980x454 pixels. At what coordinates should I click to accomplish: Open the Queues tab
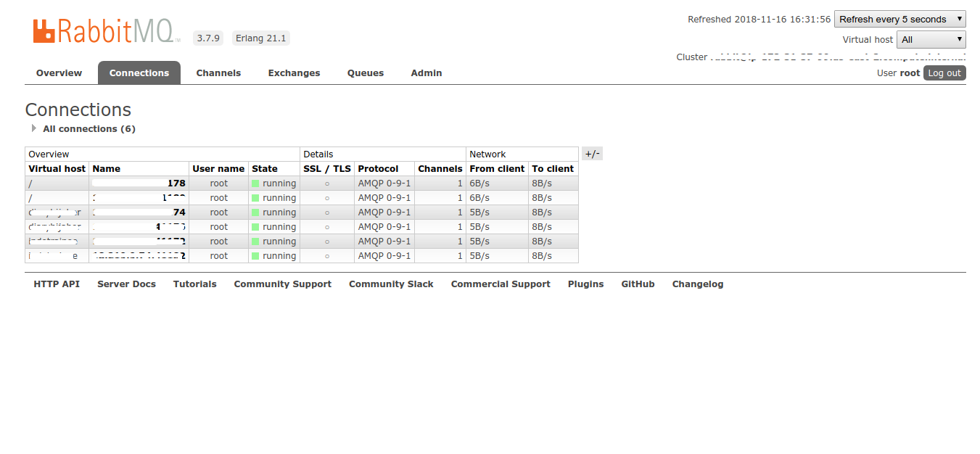coord(365,73)
